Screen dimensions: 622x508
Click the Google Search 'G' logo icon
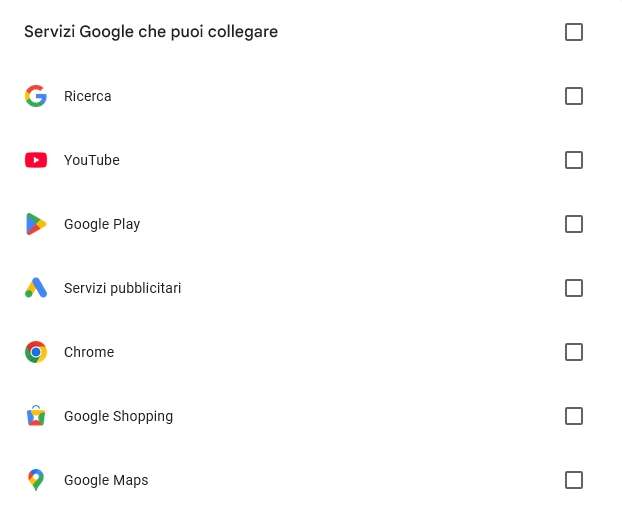(x=36, y=96)
